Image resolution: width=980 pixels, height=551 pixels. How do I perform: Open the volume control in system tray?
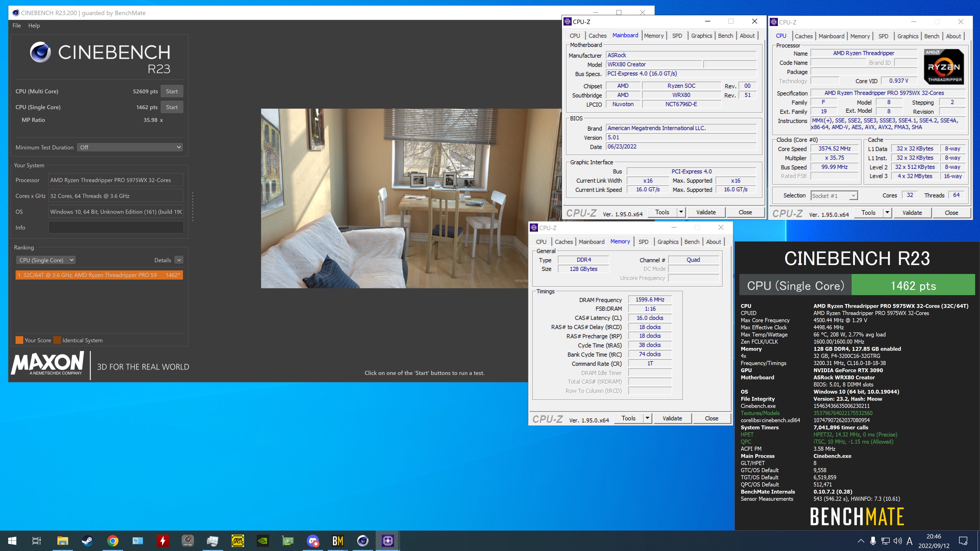(898, 541)
